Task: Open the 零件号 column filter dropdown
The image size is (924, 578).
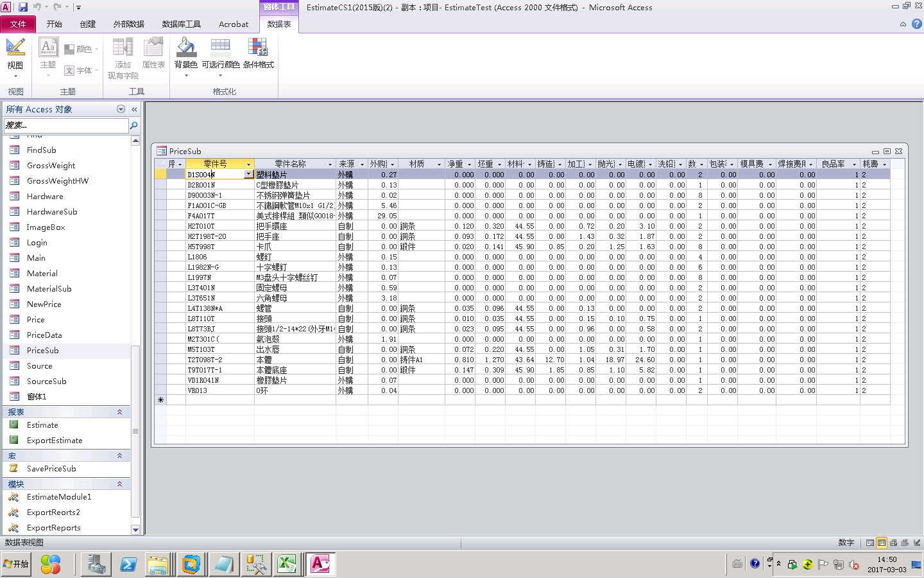Action: [x=248, y=164]
